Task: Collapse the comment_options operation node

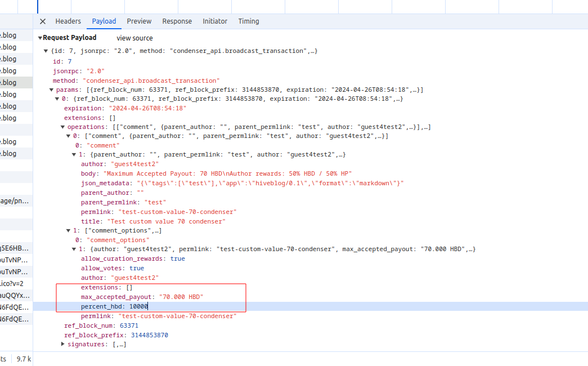Action: coord(69,231)
